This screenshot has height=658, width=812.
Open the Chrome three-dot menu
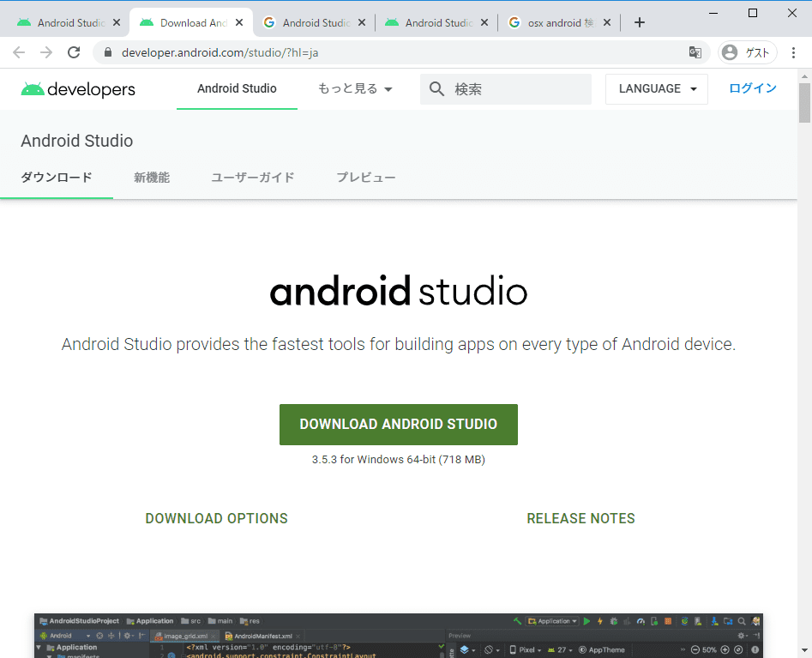click(x=793, y=52)
